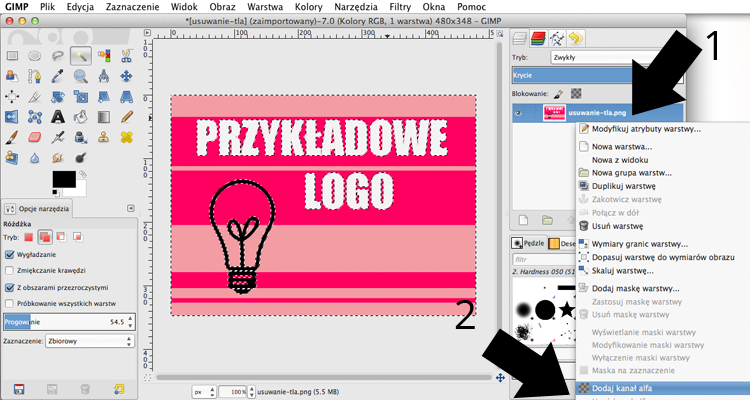Screen dimensions: 750x400
Task: Select the Measure compass tool
Action: click(x=104, y=76)
